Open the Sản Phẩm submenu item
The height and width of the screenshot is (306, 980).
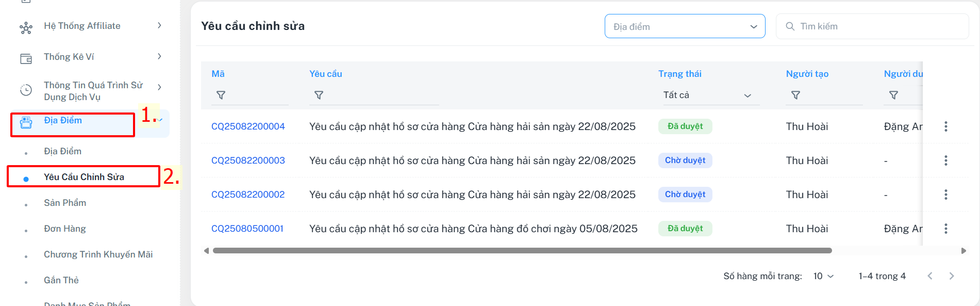[x=65, y=203]
